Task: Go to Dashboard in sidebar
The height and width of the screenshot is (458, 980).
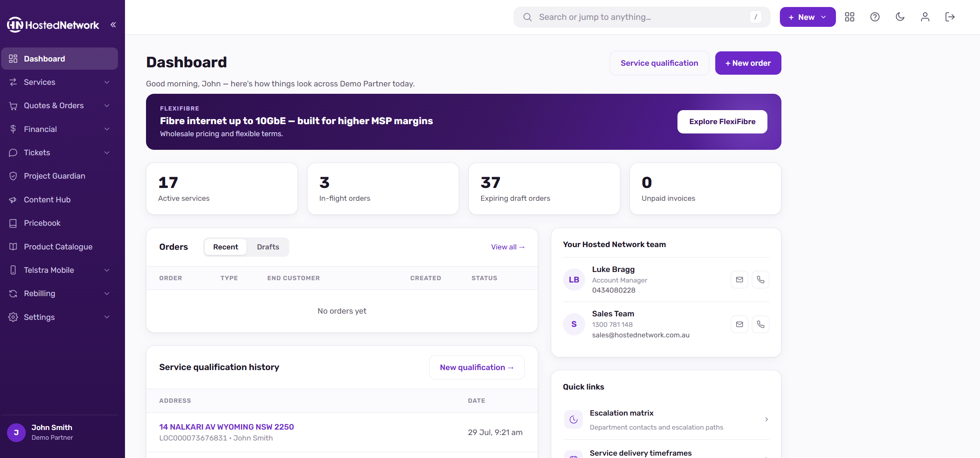Action: tap(60, 59)
